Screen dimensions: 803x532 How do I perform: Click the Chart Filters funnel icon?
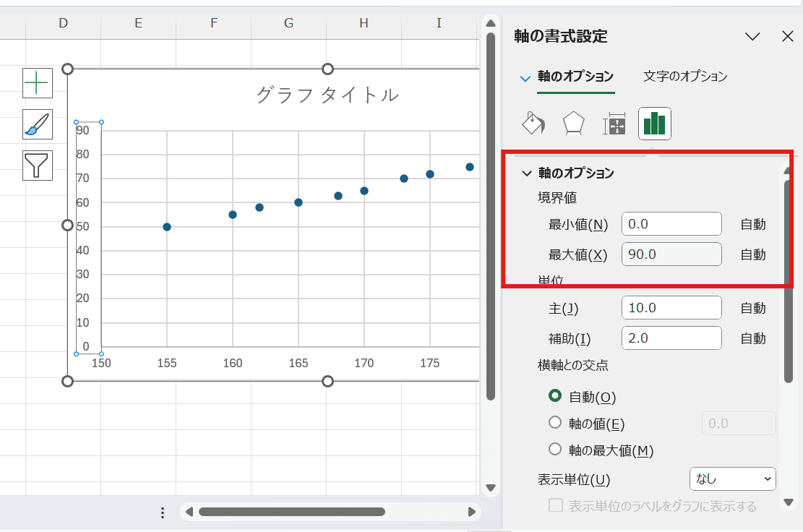coord(37,166)
